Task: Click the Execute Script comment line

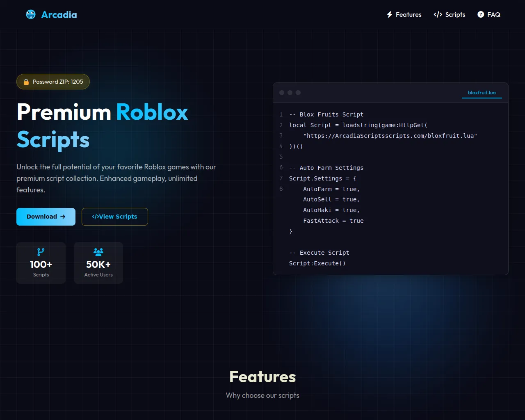Action: 319,253
